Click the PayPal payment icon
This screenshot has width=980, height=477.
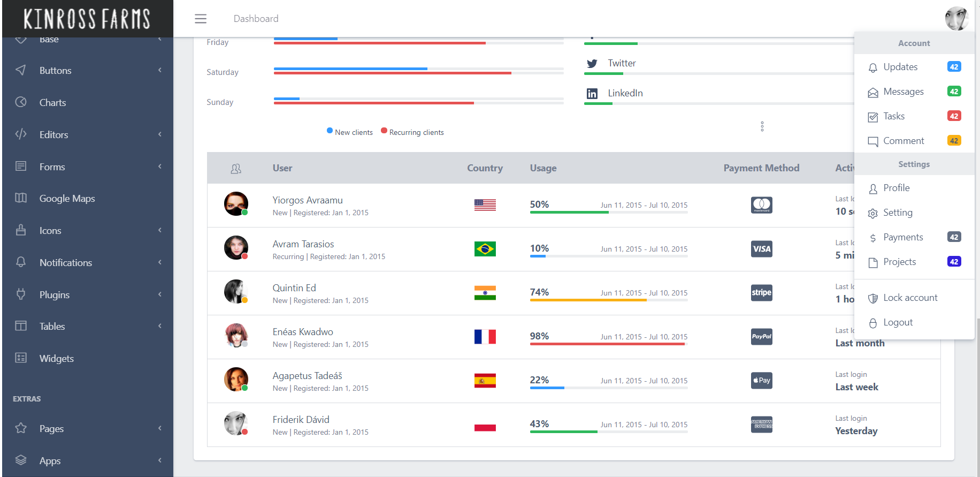click(761, 337)
